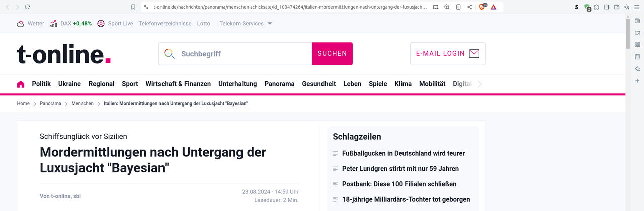The width and height of the screenshot is (644, 211).
Task: Focus the Suchbegriff search field
Action: coord(235,54)
